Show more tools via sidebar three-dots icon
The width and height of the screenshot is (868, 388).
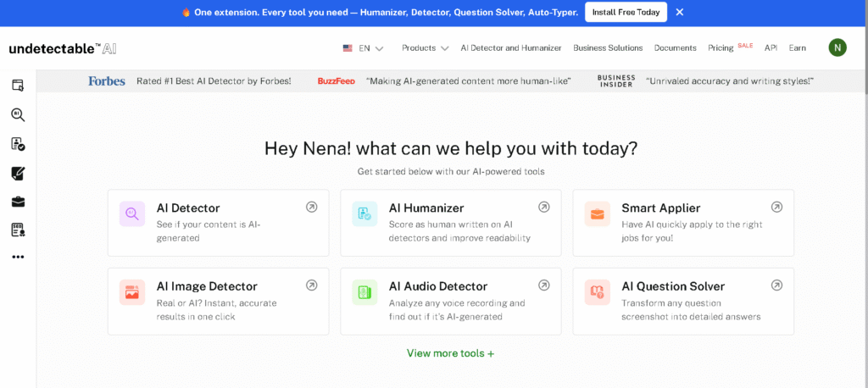(19, 257)
